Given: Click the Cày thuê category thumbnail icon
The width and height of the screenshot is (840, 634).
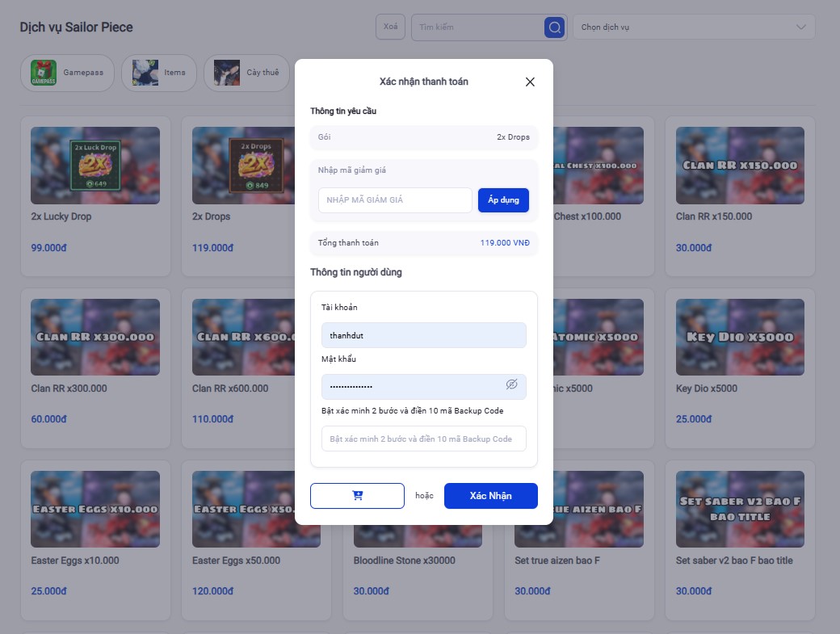Looking at the screenshot, I should click(227, 73).
